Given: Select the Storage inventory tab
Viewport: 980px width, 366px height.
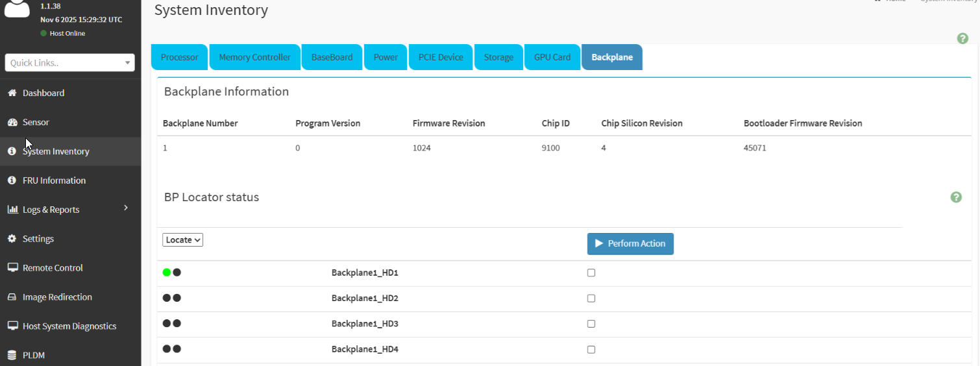Looking at the screenshot, I should coord(498,57).
